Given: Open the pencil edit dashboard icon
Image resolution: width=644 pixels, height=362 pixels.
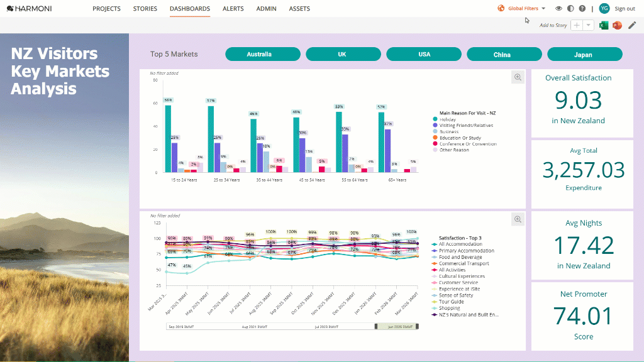Looking at the screenshot, I should point(632,25).
